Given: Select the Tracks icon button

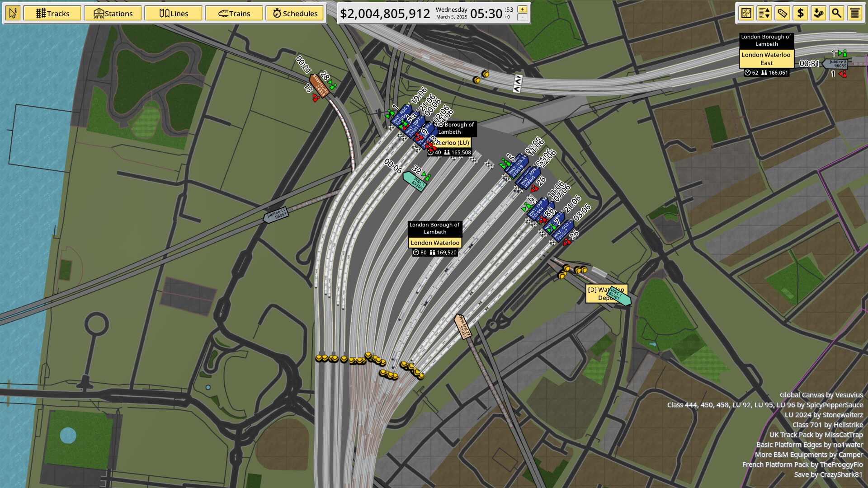Looking at the screenshot, I should 52,13.
